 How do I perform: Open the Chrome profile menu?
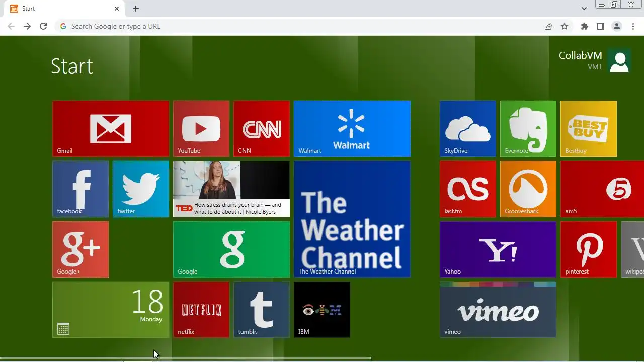[x=617, y=26]
